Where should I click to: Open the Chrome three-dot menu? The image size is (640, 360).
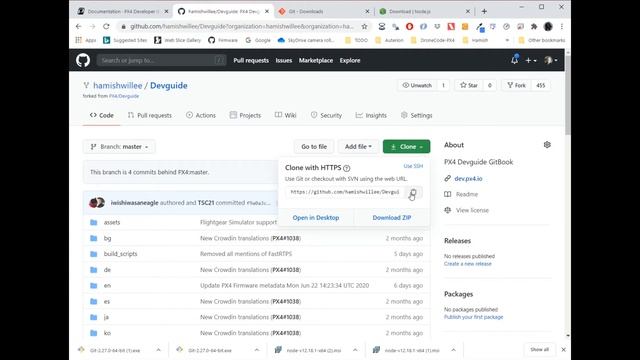click(x=562, y=27)
